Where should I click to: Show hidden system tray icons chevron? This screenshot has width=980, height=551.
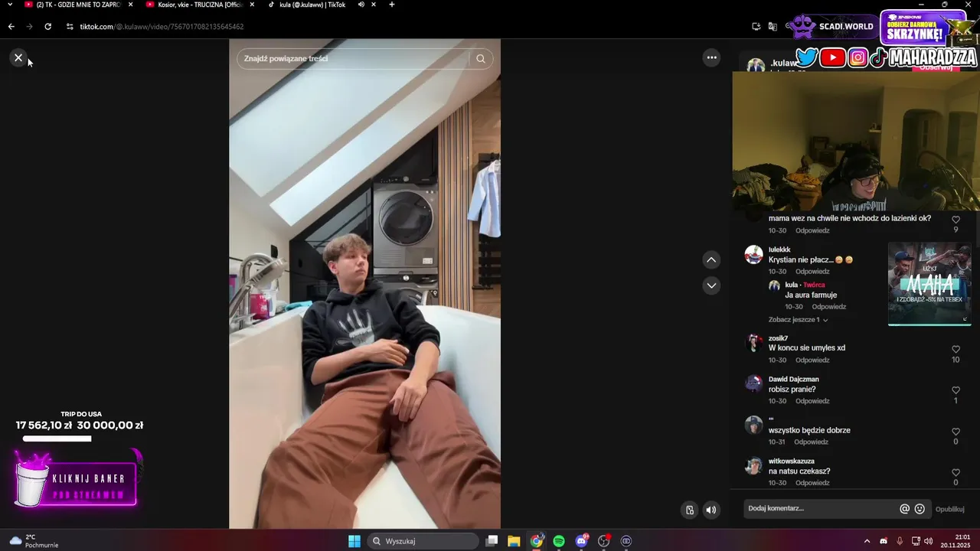coord(867,541)
